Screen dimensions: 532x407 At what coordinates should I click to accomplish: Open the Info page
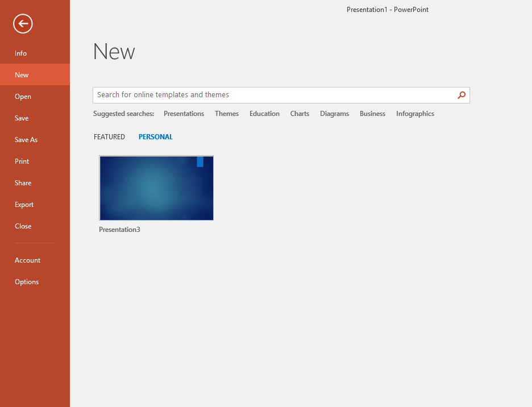(21, 53)
